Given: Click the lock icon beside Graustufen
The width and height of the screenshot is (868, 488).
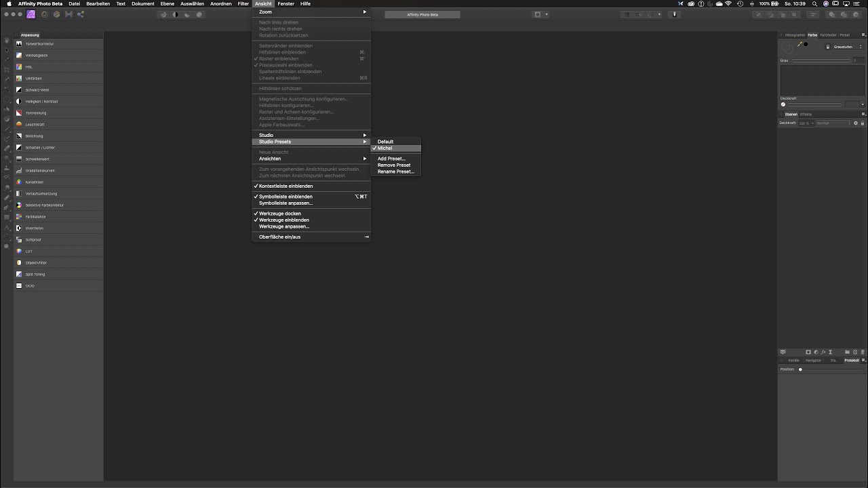Looking at the screenshot, I should coord(828,47).
